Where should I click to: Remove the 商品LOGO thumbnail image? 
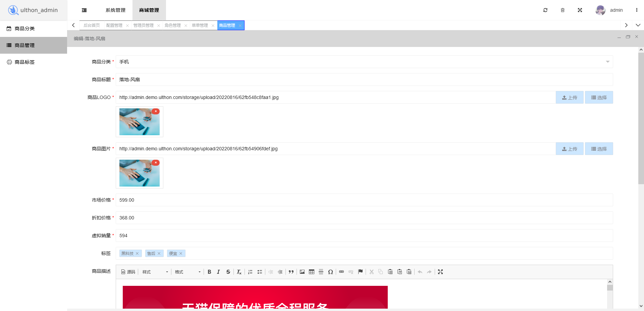click(x=156, y=111)
